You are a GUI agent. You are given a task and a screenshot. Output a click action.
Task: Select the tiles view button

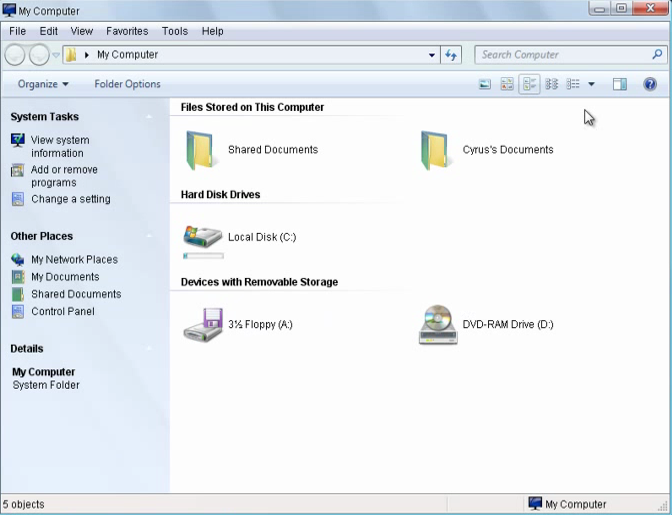point(529,84)
